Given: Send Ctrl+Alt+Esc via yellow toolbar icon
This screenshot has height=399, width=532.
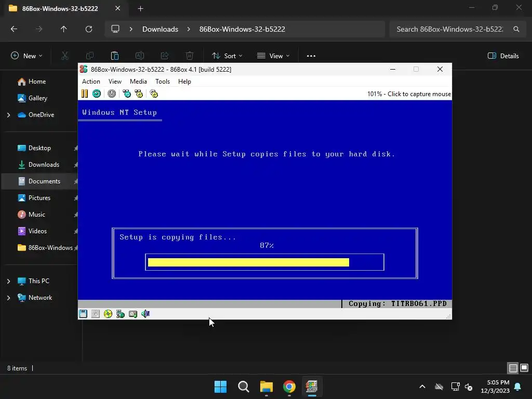Looking at the screenshot, I should pyautogui.click(x=139, y=94).
